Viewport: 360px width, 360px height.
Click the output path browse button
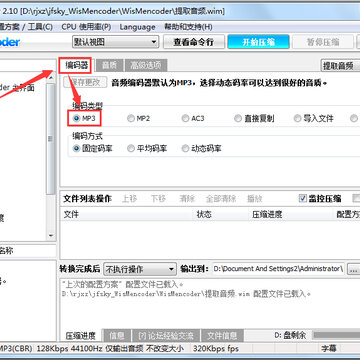(353, 269)
